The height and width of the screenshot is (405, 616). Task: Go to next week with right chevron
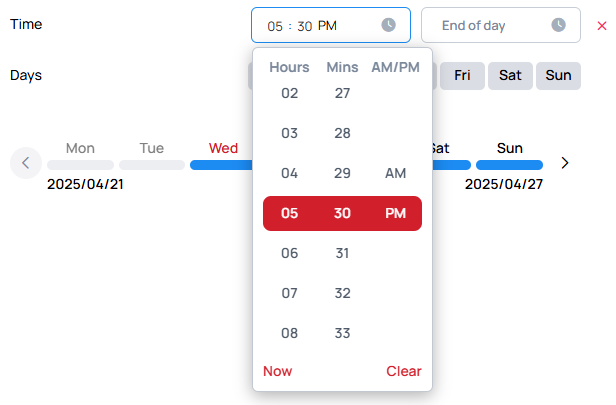coord(565,163)
